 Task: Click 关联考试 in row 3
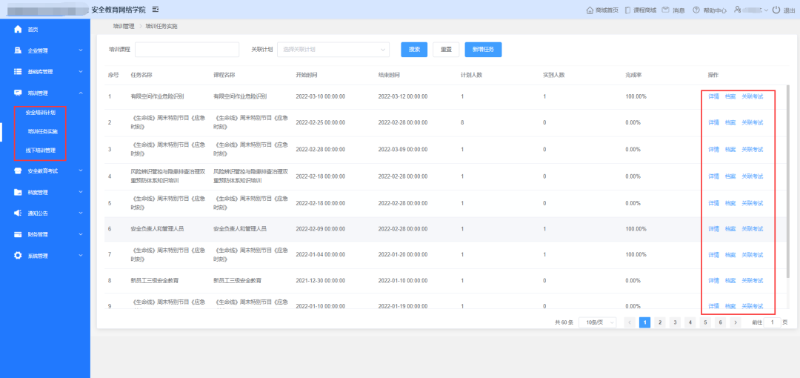point(752,149)
